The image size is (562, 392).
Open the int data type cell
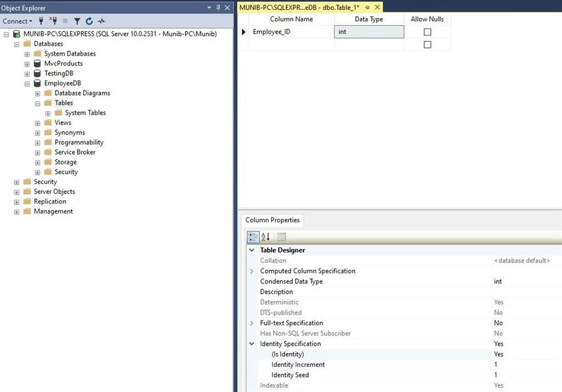pos(369,32)
